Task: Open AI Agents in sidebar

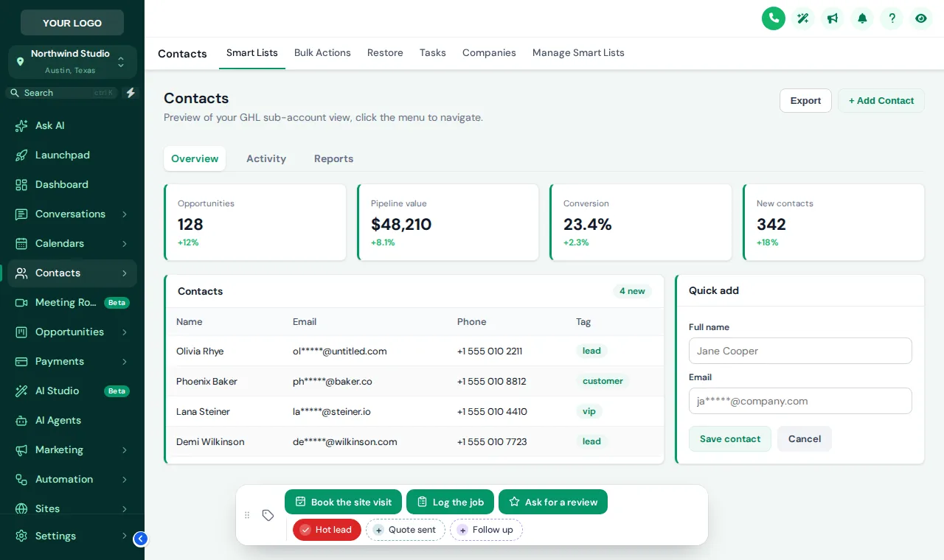Action: (x=72, y=420)
